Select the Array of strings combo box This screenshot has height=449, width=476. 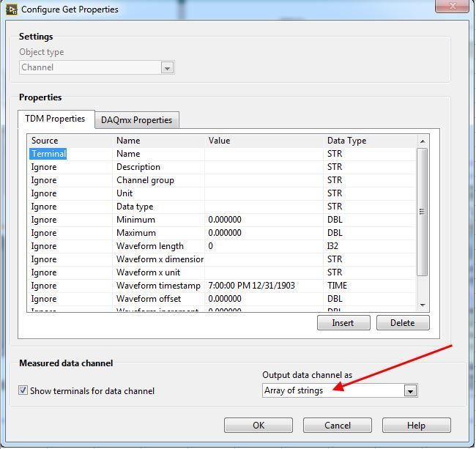(x=340, y=390)
